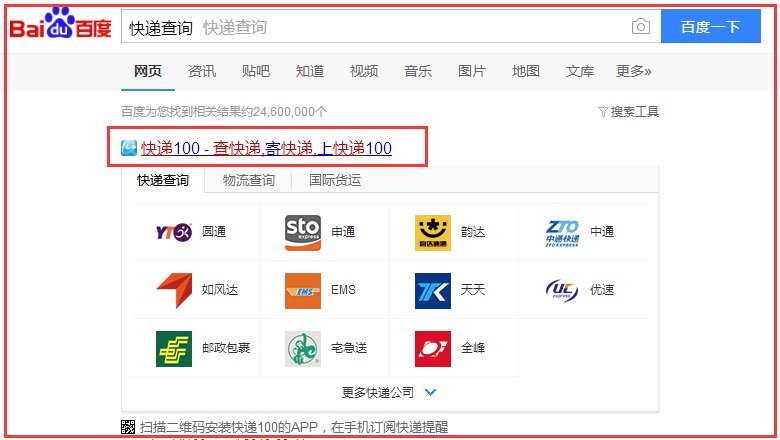Click the 宅急送 courier name
The image size is (780, 440).
coord(349,348)
